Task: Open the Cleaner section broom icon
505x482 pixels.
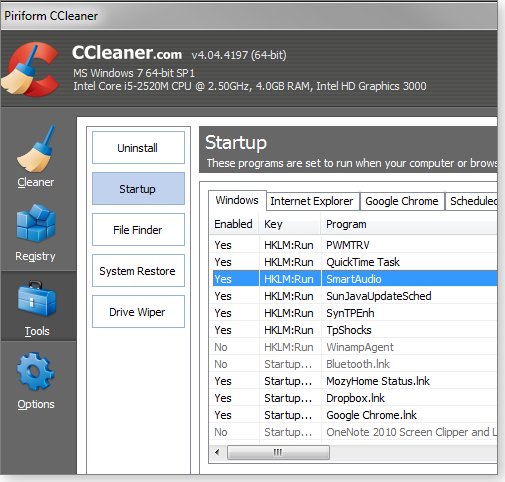Action: (x=35, y=149)
